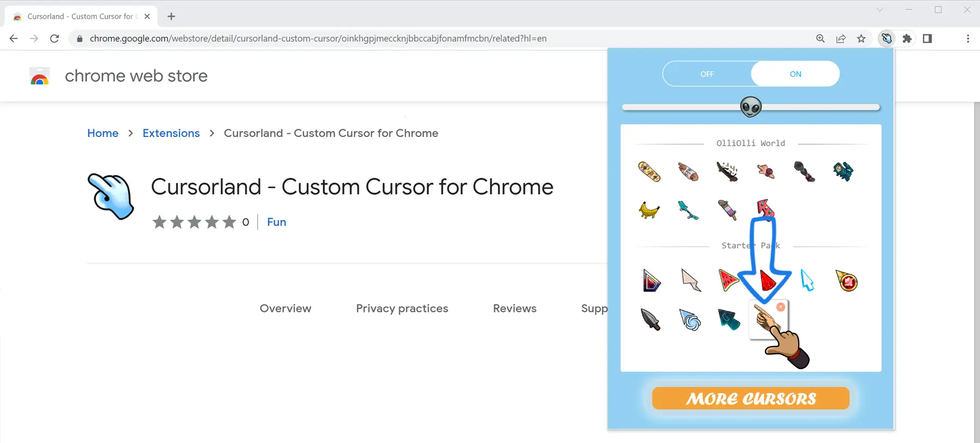
Task: Switch to the Privacy practices tab
Action: (x=402, y=308)
